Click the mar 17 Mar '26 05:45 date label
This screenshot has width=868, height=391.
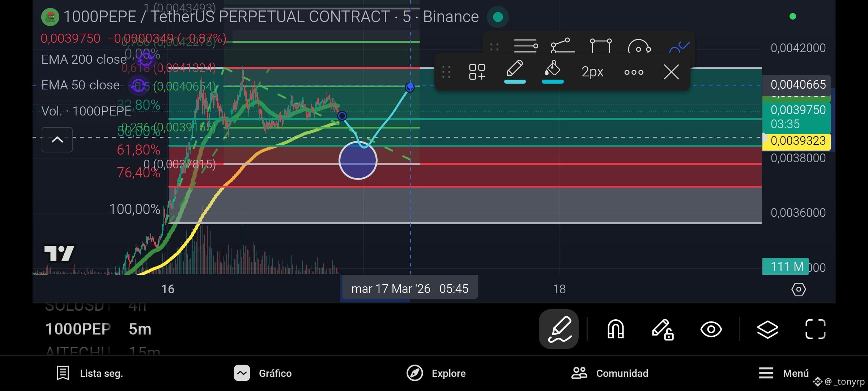click(x=410, y=289)
